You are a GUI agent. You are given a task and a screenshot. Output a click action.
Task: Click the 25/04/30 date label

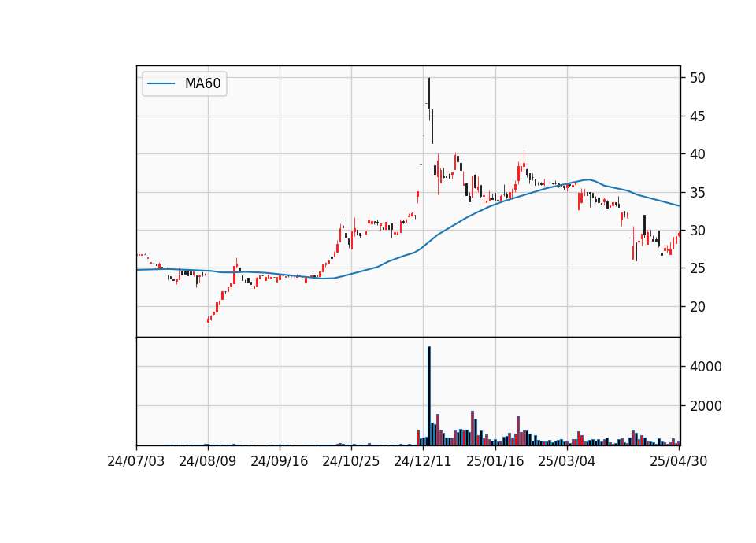(679, 461)
